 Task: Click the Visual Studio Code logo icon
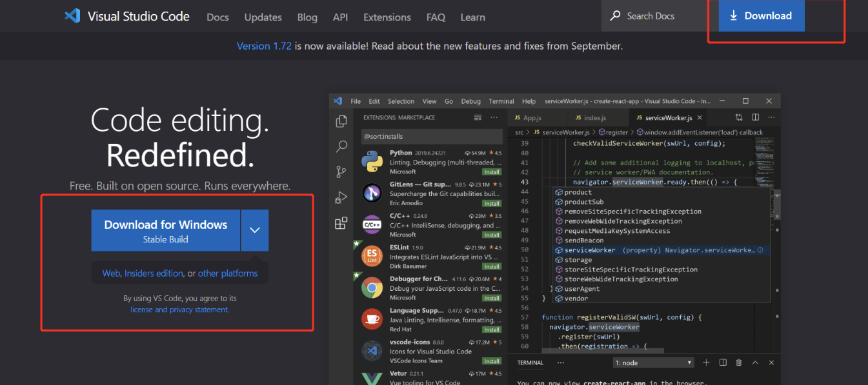(72, 16)
